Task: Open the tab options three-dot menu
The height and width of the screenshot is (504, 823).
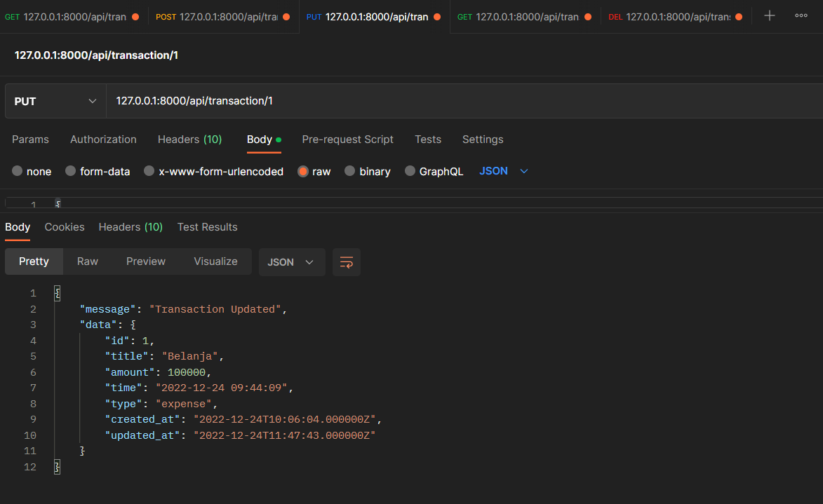Action: pos(801,15)
